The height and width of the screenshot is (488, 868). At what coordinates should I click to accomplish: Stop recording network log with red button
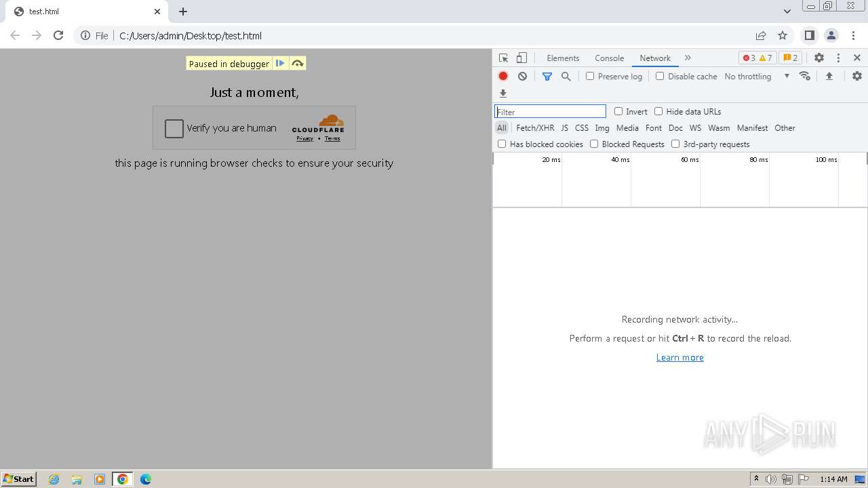[503, 77]
